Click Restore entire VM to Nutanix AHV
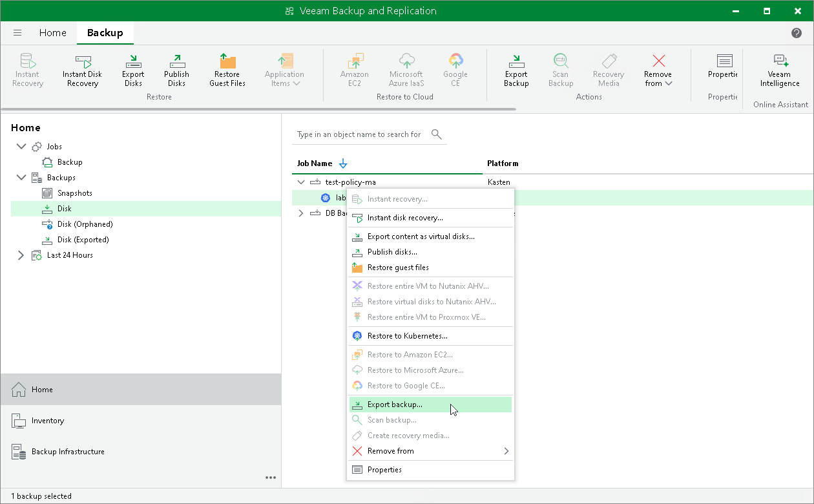This screenshot has height=504, width=814. [x=430, y=286]
